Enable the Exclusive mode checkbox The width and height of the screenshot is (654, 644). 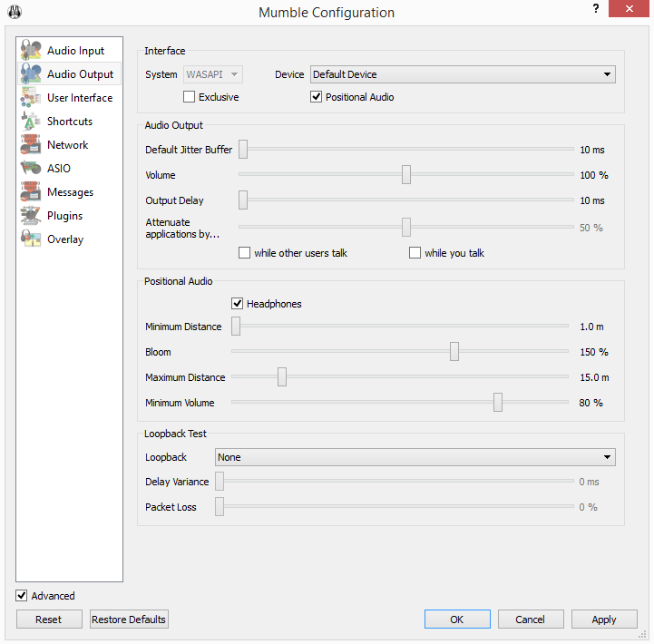(x=189, y=97)
